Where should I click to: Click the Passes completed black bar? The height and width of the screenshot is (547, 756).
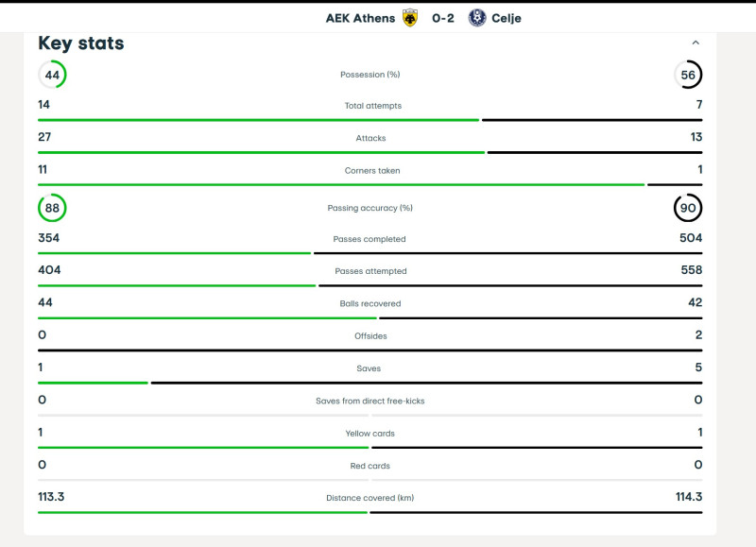click(507, 253)
